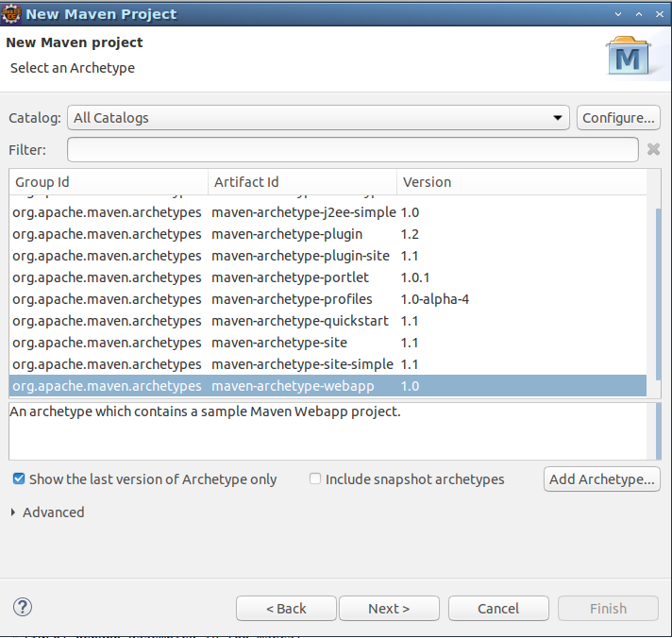
Task: Open the Catalog dropdown
Action: point(318,118)
